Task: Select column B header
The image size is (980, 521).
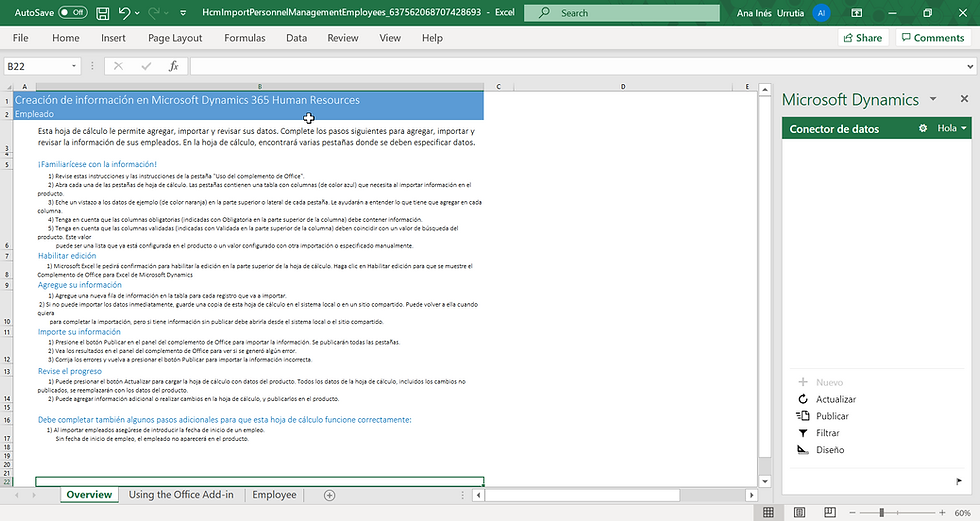Action: click(x=259, y=87)
